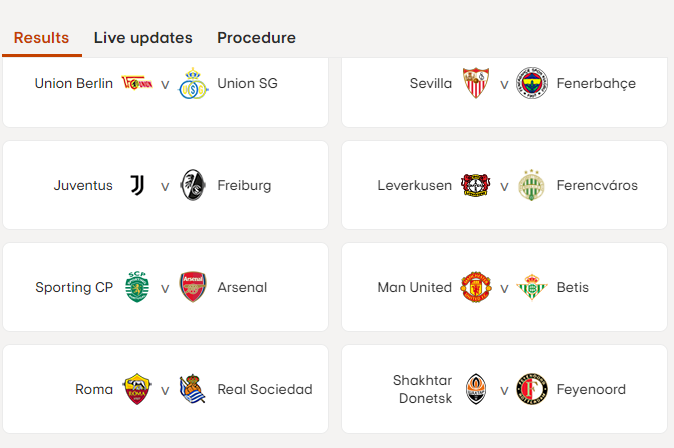Open the Betis team name link

click(572, 288)
